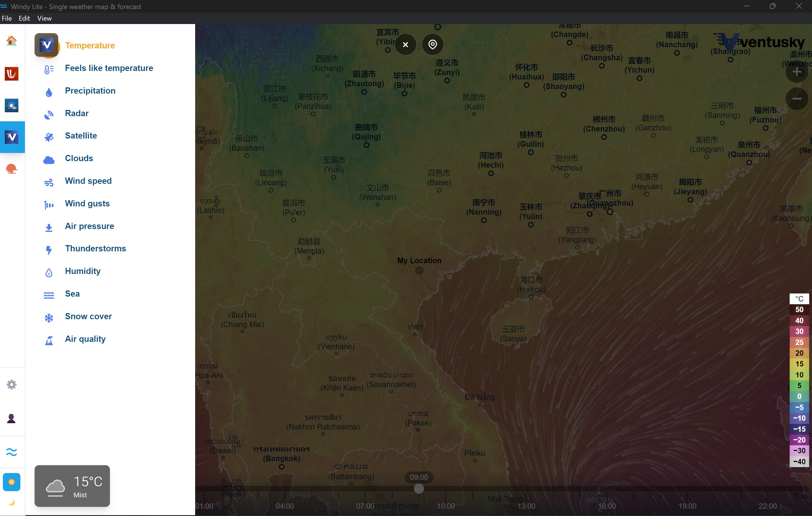The width and height of the screenshot is (812, 516).
Task: Select the Windy app icon in sidebar
Action: click(12, 74)
